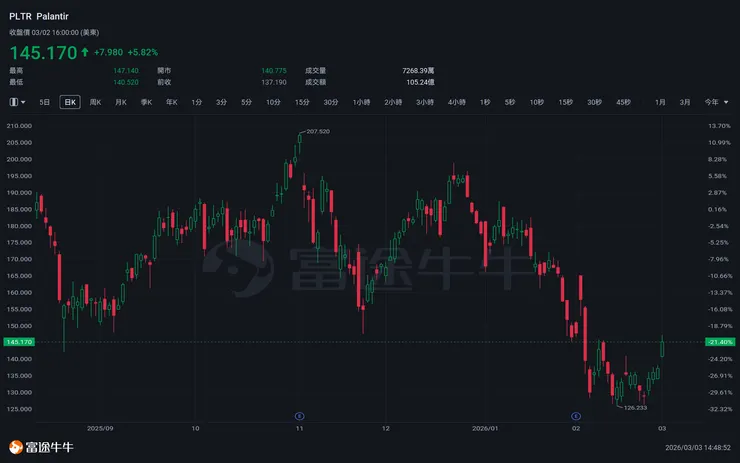Click the 2025/09 date axis label

pos(100,429)
